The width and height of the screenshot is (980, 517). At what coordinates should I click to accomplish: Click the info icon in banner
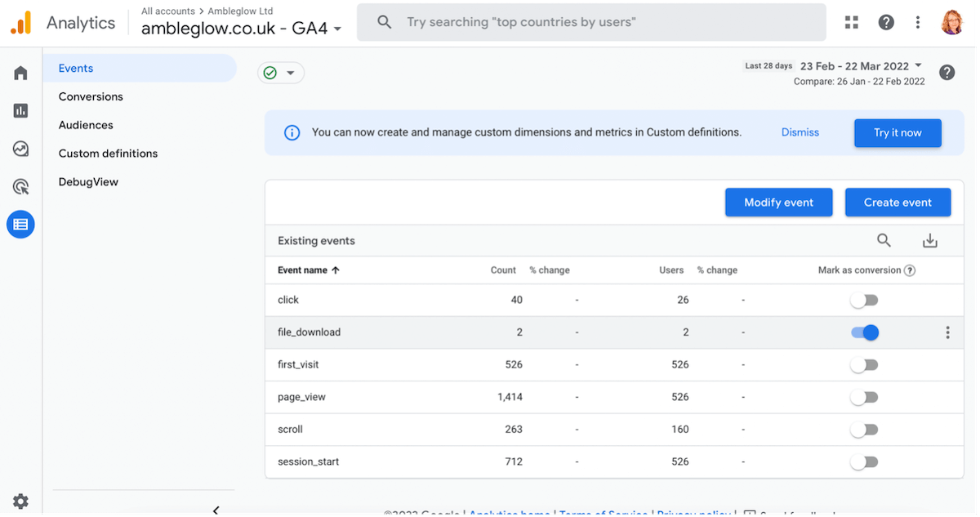292,132
